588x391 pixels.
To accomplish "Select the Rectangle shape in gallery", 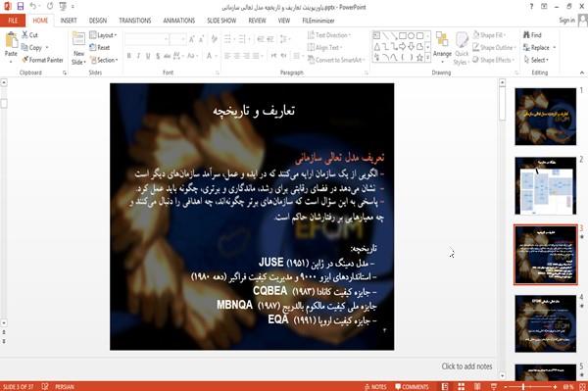I will (x=403, y=36).
